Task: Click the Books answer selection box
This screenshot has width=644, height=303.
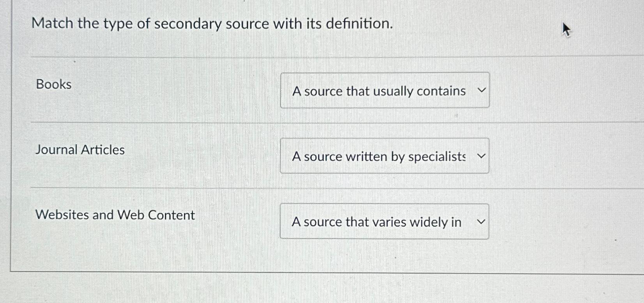Action: (x=385, y=90)
